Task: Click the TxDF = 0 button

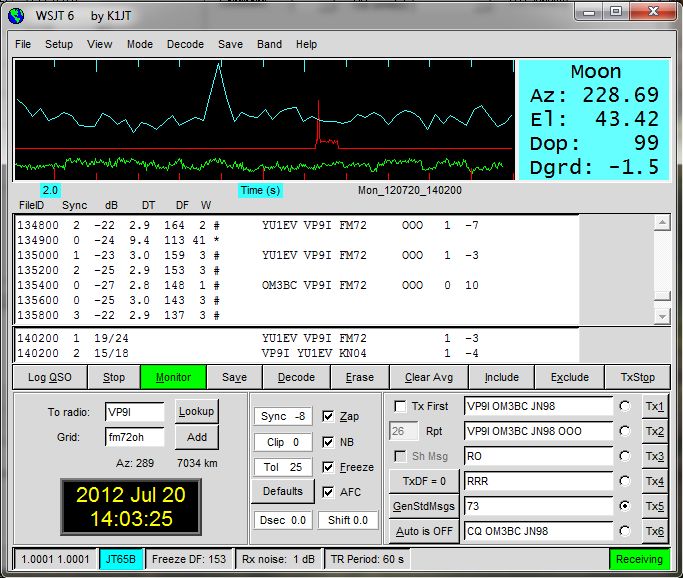Action: point(424,481)
